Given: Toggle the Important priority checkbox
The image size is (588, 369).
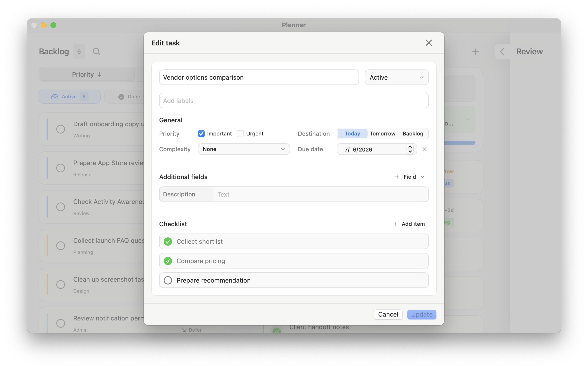Looking at the screenshot, I should point(201,134).
